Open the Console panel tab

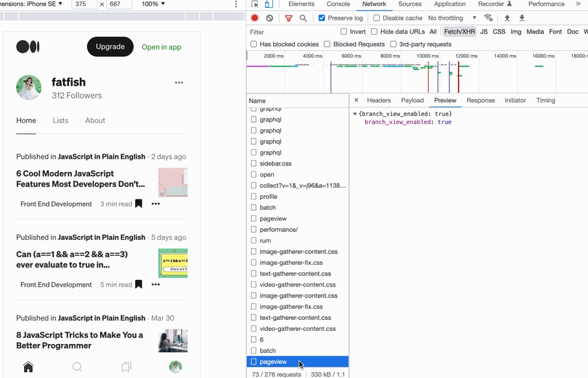(338, 4)
